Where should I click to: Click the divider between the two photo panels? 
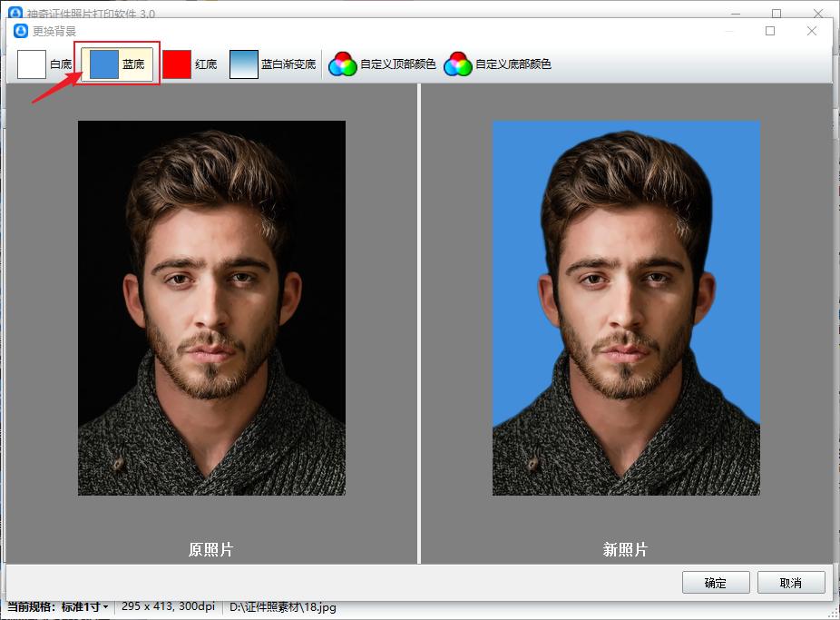[419, 323]
